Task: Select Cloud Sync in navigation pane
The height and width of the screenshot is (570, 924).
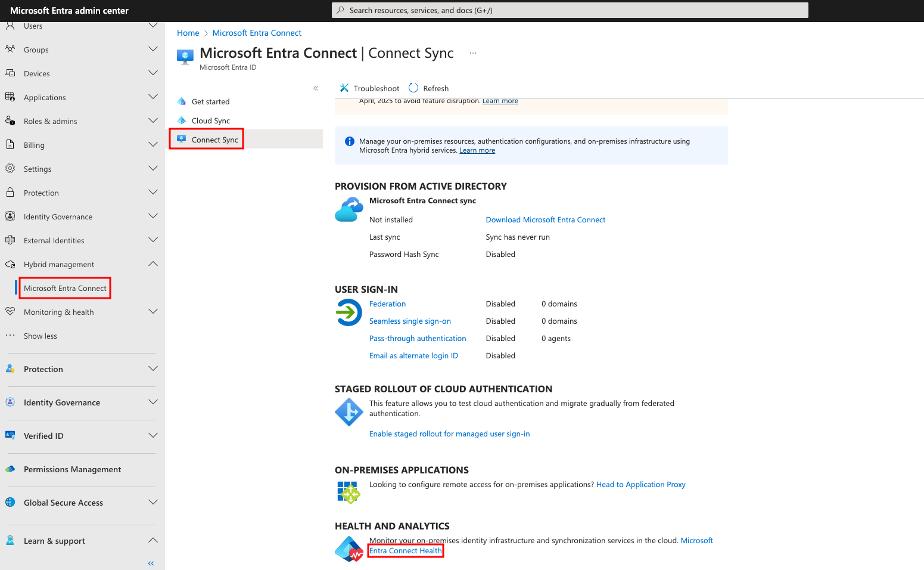Action: click(210, 120)
